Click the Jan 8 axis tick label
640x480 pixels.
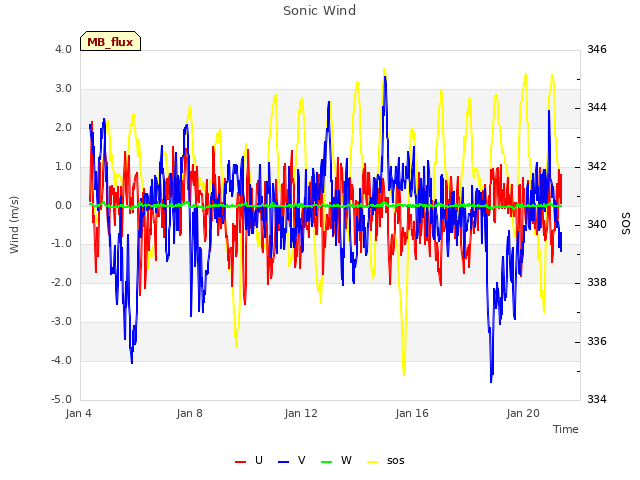189,413
